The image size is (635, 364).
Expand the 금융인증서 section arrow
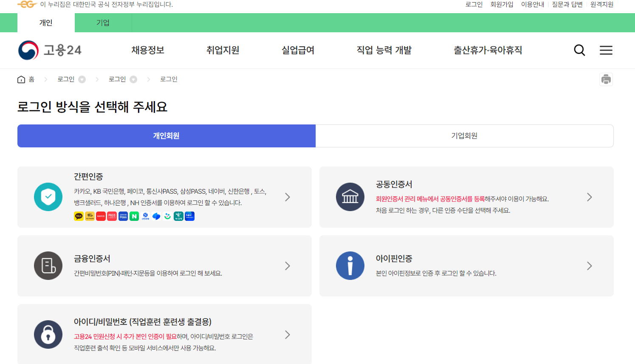(288, 266)
